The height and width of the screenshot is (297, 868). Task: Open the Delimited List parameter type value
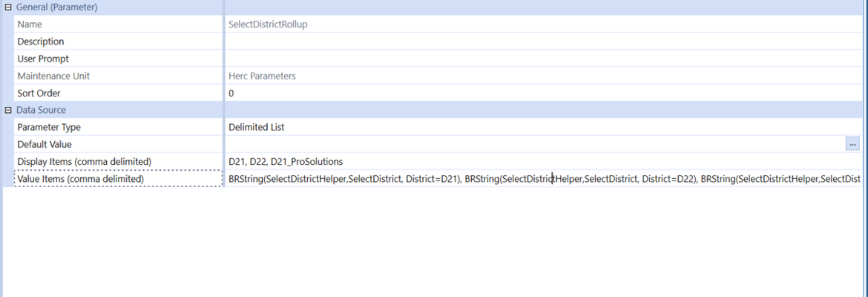256,127
